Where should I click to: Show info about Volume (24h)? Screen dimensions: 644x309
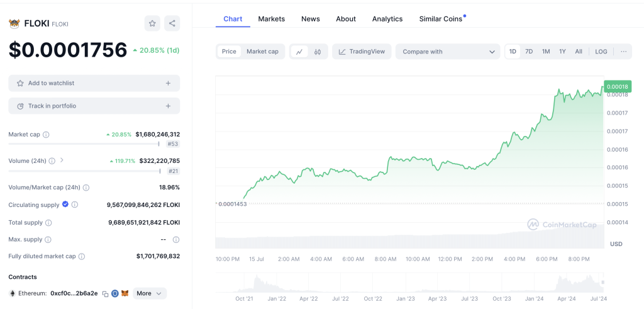(52, 160)
